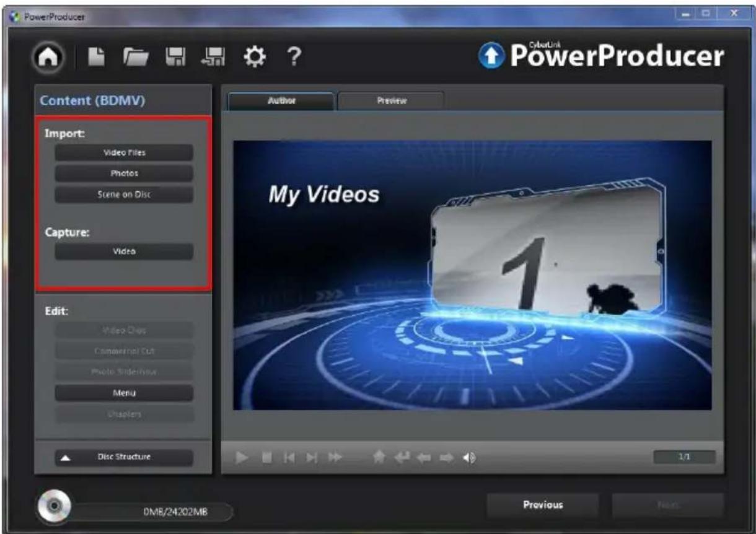Viewport: 756px width, 534px height.
Task: Import Scene on Disc
Action: coord(124,195)
